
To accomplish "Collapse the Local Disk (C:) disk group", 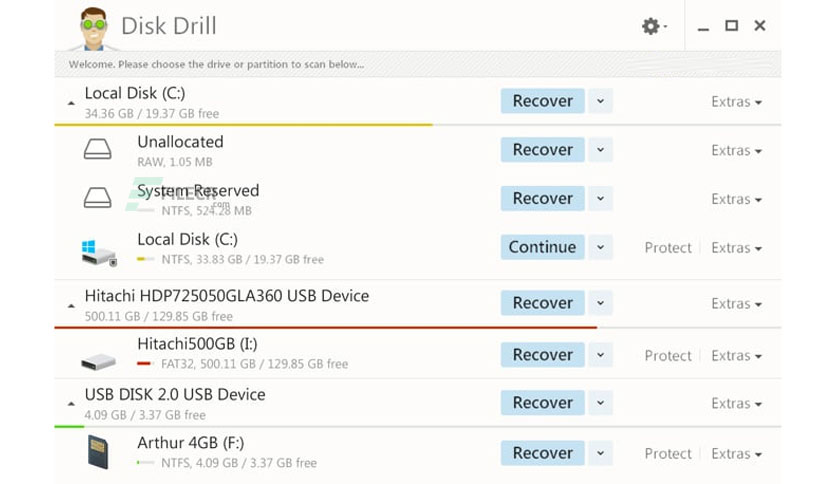I will tap(71, 103).
